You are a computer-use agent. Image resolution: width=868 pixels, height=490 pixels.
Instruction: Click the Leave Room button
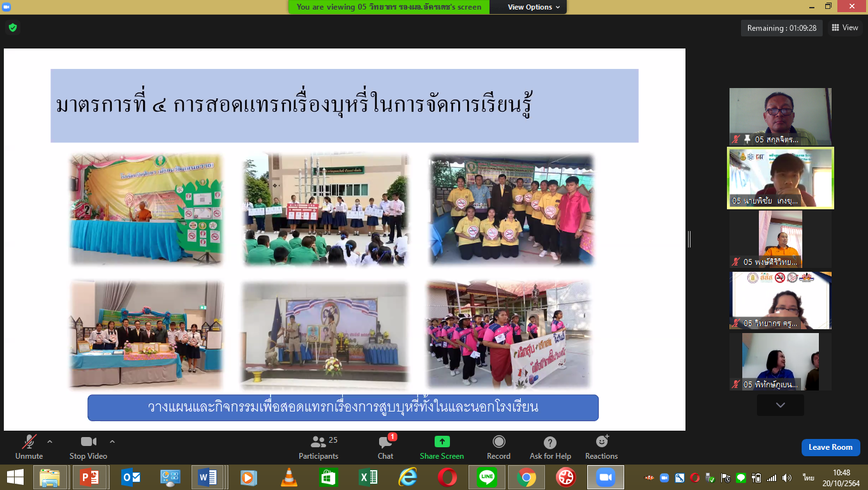click(830, 447)
